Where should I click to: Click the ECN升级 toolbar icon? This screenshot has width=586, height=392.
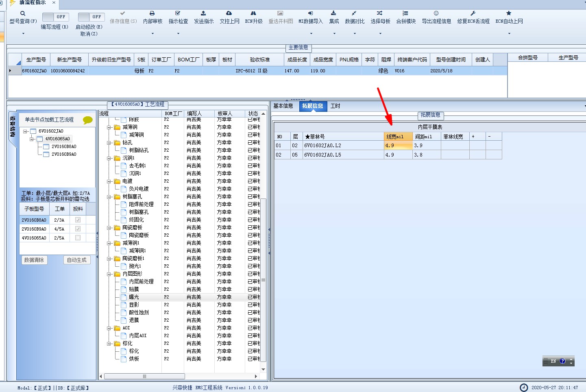click(254, 13)
